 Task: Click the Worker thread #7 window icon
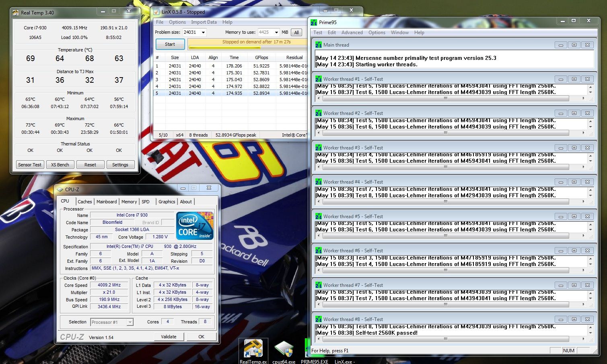[x=319, y=285]
